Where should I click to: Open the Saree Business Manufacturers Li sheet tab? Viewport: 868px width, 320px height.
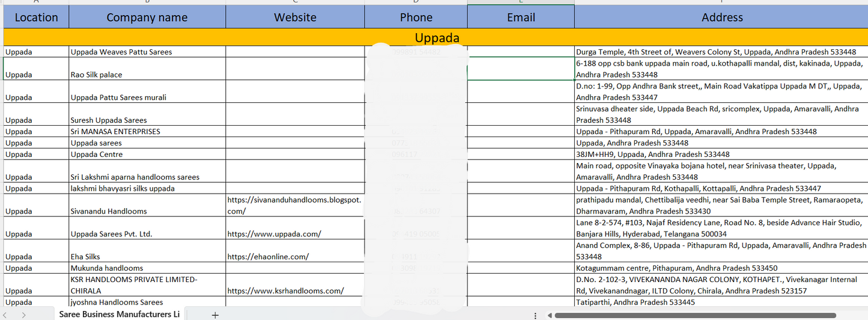point(119,315)
